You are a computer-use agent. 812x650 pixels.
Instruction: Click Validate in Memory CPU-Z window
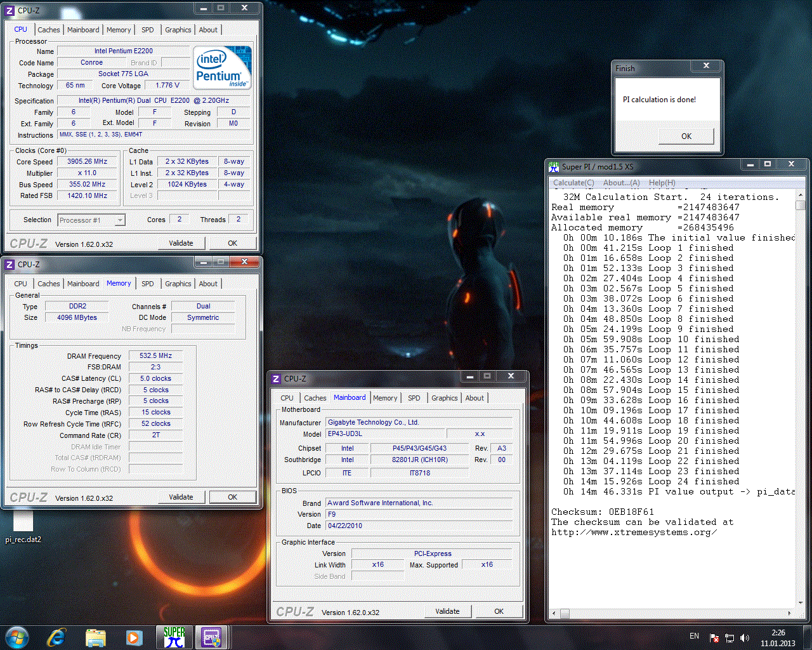(x=181, y=497)
